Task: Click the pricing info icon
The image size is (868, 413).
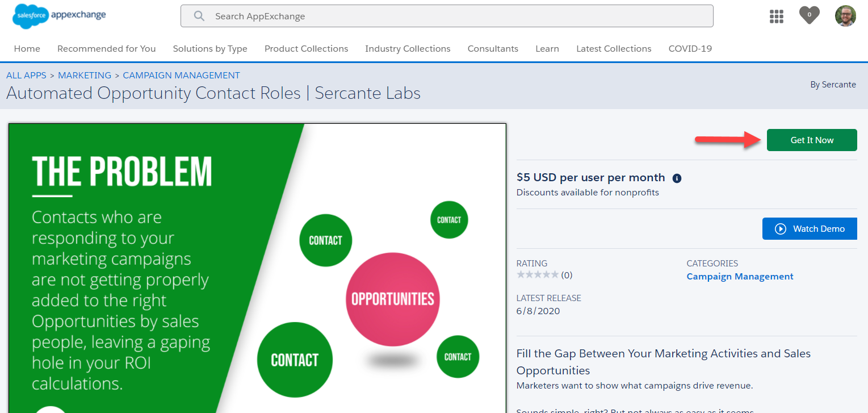Action: (677, 178)
